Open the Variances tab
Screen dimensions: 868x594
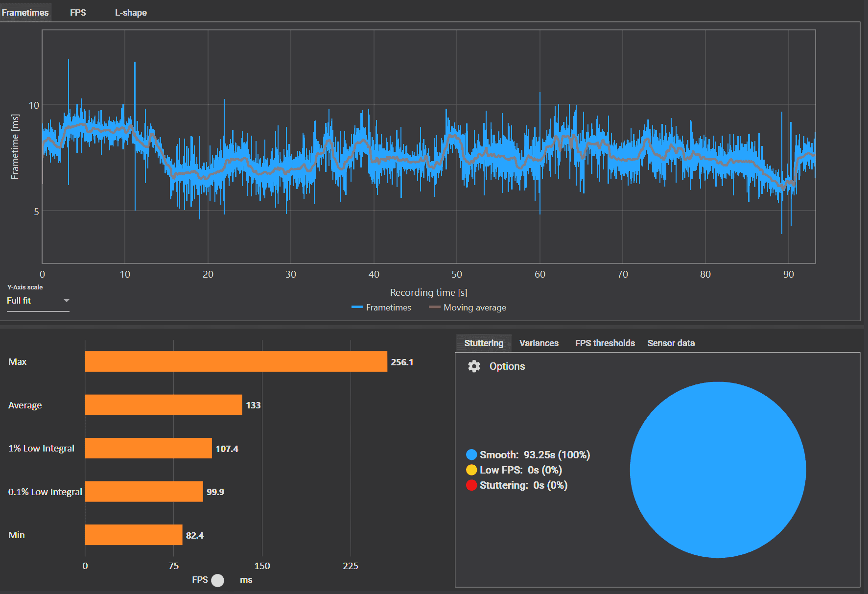539,343
